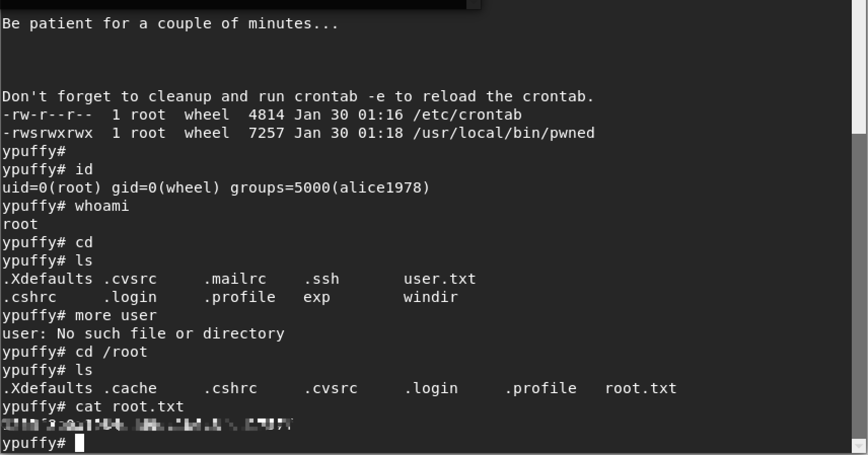This screenshot has height=455, width=868.
Task: Click the 'cd /root' command text
Action: pos(111,352)
